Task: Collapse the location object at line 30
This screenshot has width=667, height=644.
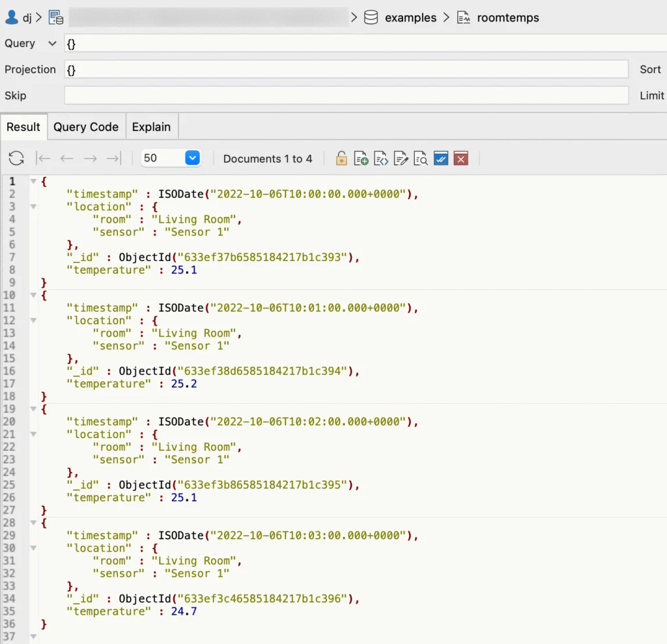Action: click(x=33, y=548)
